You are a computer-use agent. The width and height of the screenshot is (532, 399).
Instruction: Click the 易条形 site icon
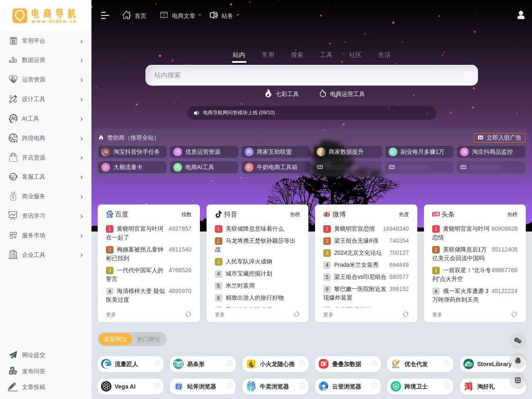(179, 364)
